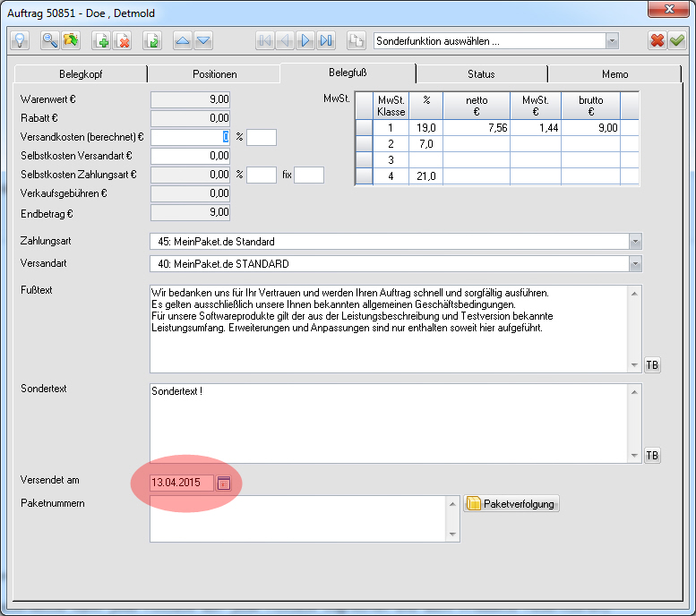Click the Rabatt € value field
Screen dimensions: 696x616
point(191,118)
